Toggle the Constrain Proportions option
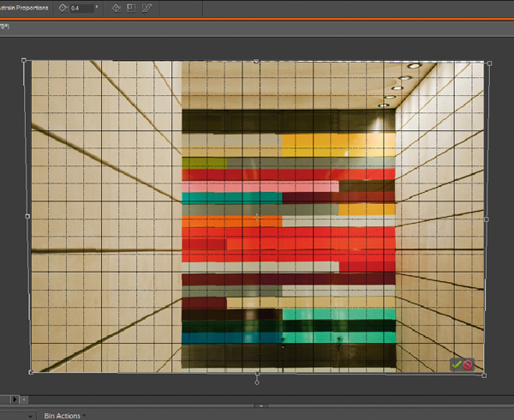The image size is (514, 420). click(x=24, y=9)
